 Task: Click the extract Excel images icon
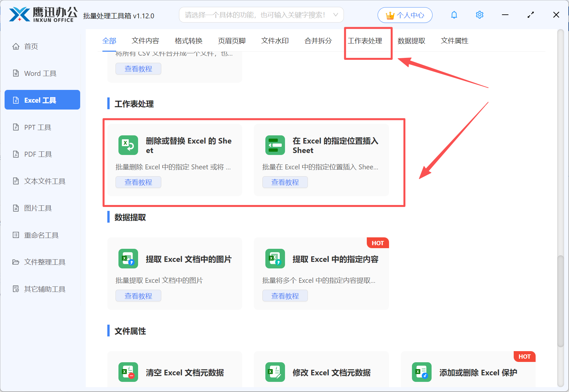click(x=128, y=259)
